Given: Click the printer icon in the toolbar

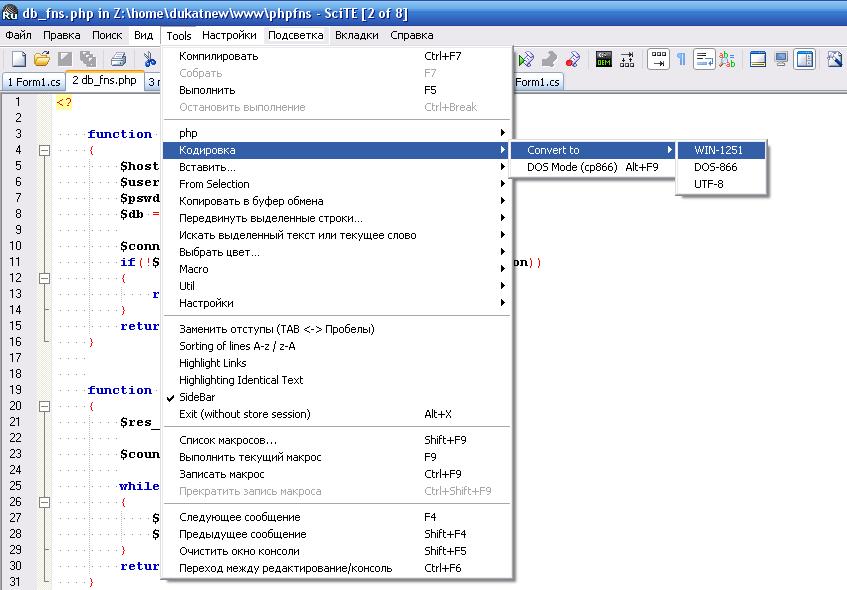Looking at the screenshot, I should click(118, 59).
